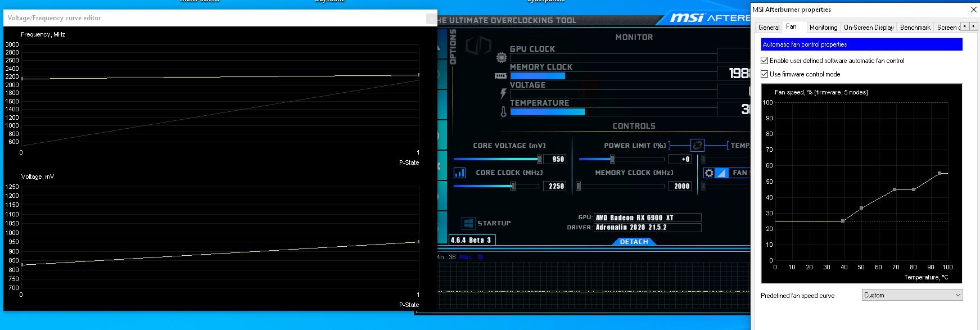Viewport: 980px width, 330px height.
Task: Open the Predefined fan speed curve dropdown
Action: [912, 295]
